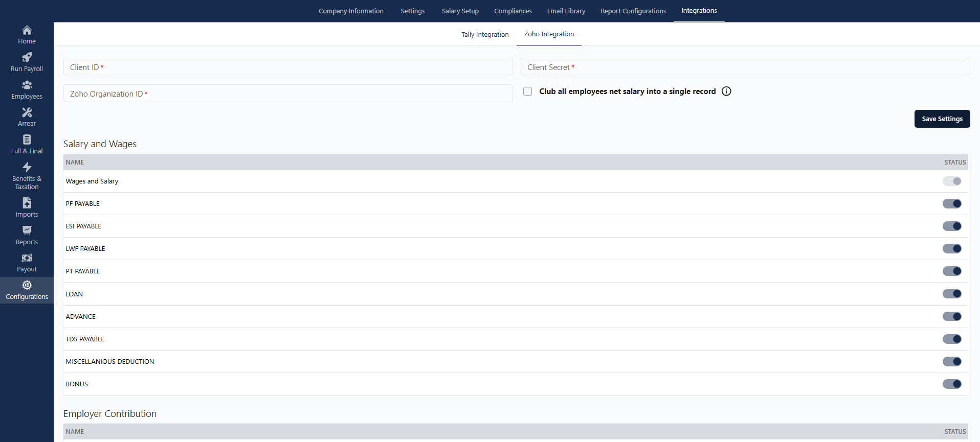Open Company Information tab
The height and width of the screenshot is (442, 980).
(x=351, y=11)
